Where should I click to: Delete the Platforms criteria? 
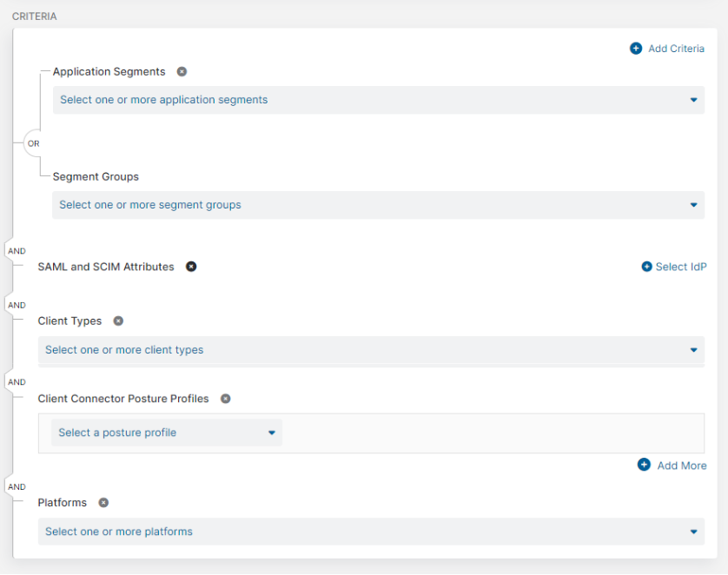point(103,503)
